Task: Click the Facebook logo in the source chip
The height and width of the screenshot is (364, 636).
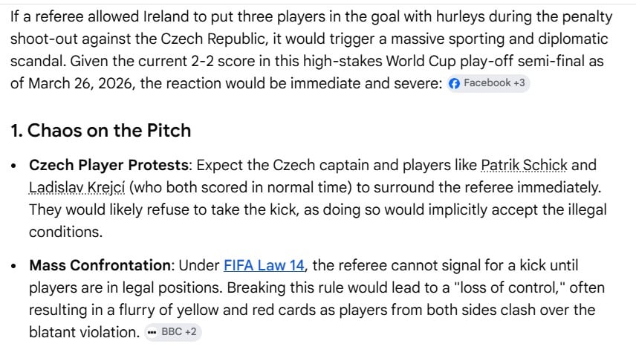Action: click(x=455, y=83)
